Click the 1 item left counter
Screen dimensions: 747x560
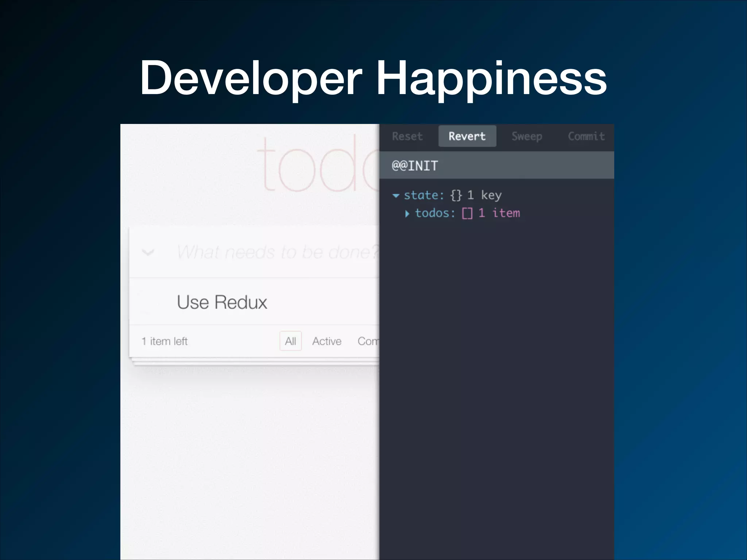pos(165,341)
